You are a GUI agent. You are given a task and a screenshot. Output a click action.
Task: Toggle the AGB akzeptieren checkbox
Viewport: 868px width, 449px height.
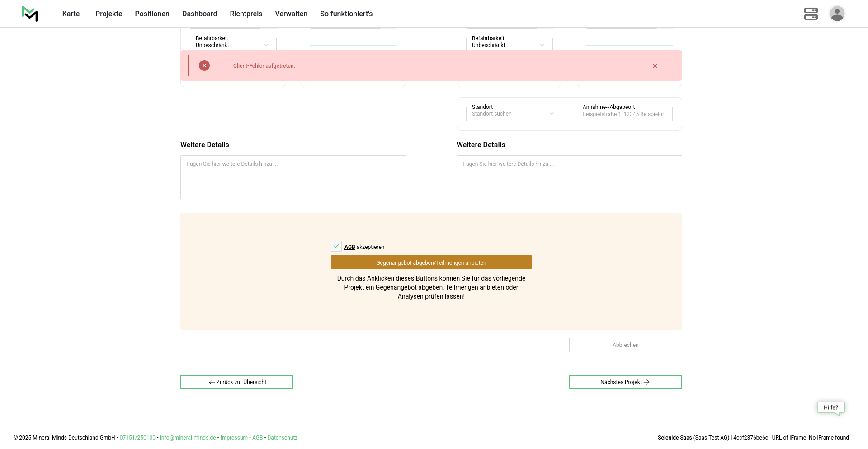click(336, 246)
